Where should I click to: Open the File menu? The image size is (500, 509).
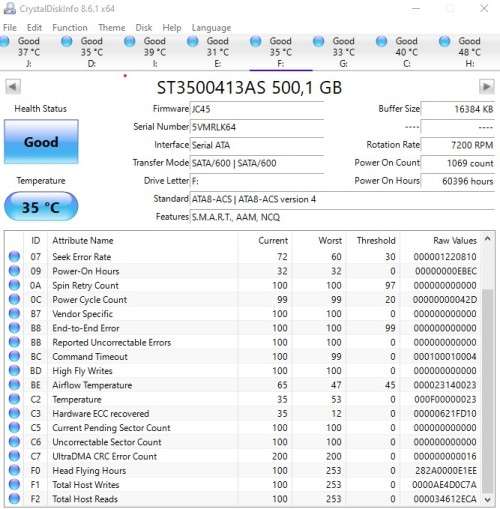(10, 28)
